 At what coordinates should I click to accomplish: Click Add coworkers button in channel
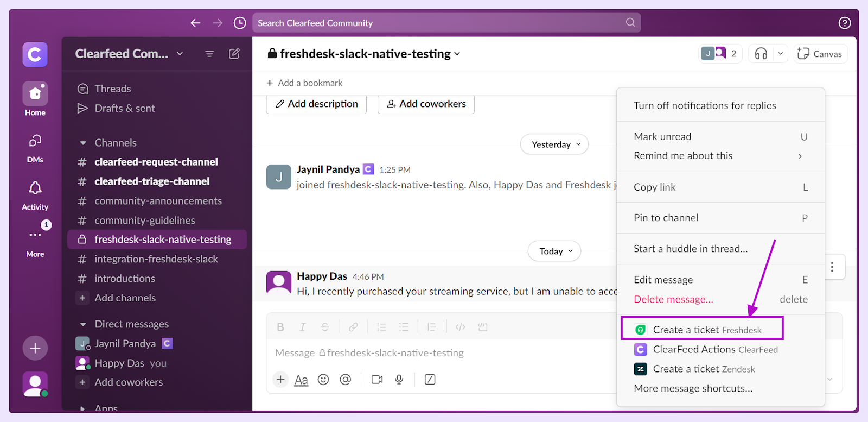tap(426, 104)
